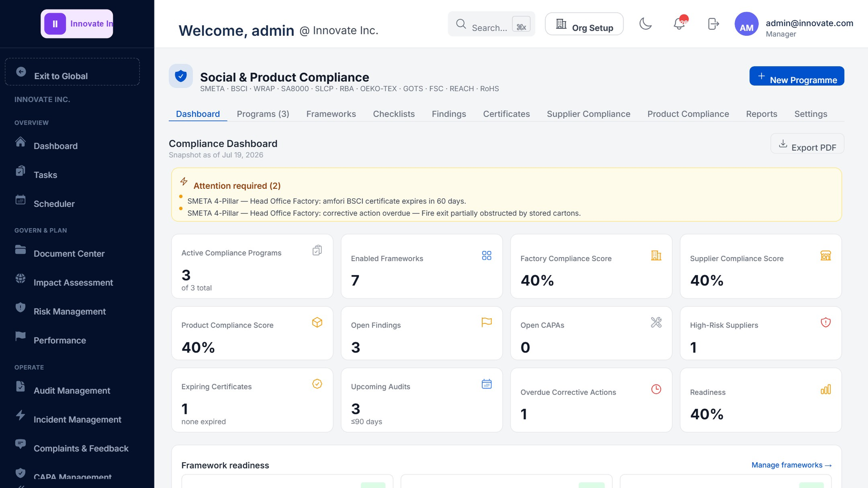
Task: Click the Attention required lightning icon
Action: point(184,181)
